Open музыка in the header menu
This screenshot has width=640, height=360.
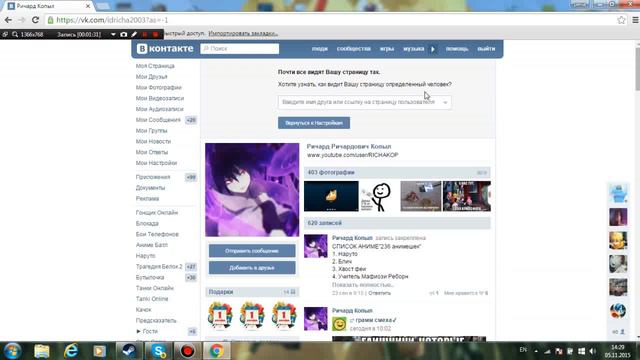413,49
